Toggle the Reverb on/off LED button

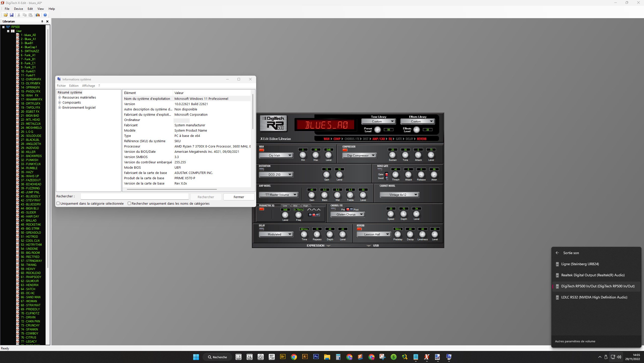[x=359, y=229]
